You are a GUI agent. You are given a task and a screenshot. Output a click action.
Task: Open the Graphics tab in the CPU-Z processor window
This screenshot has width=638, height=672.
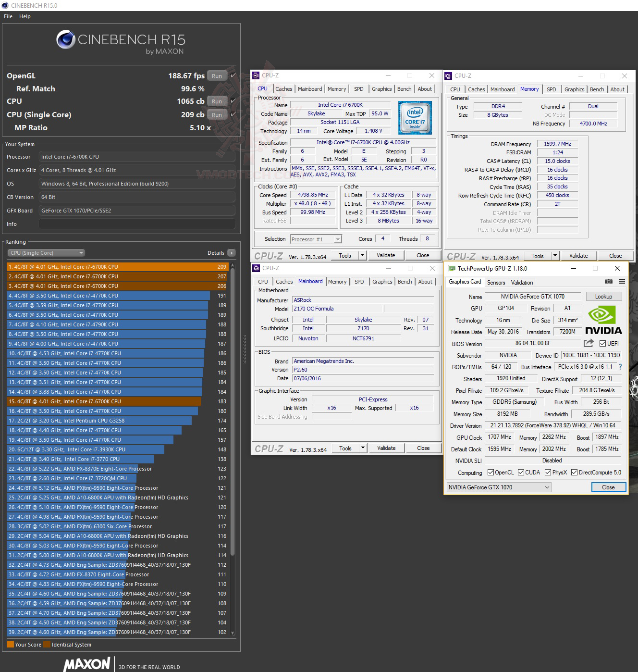[382, 89]
